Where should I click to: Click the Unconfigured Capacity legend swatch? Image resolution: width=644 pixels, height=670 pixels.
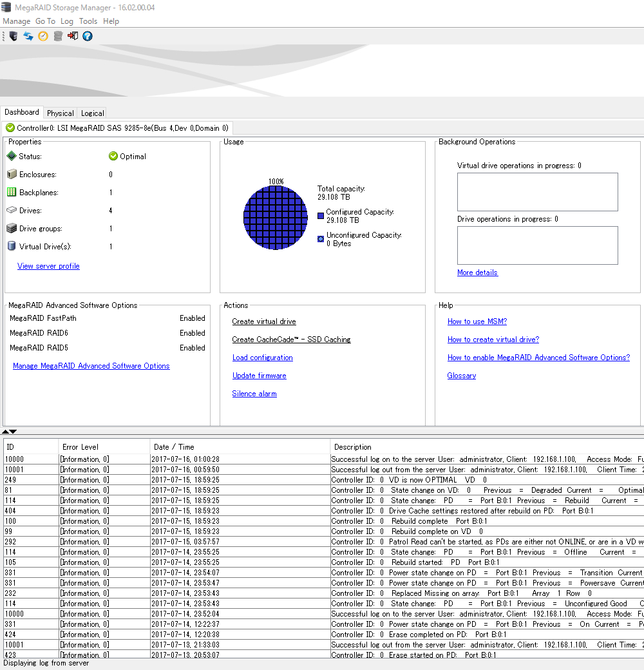[321, 239]
